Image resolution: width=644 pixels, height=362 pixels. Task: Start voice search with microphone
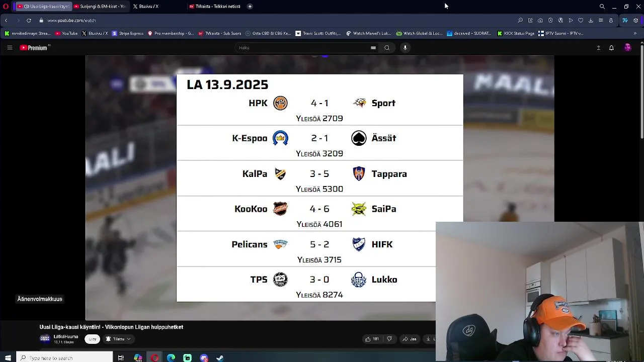[405, 48]
